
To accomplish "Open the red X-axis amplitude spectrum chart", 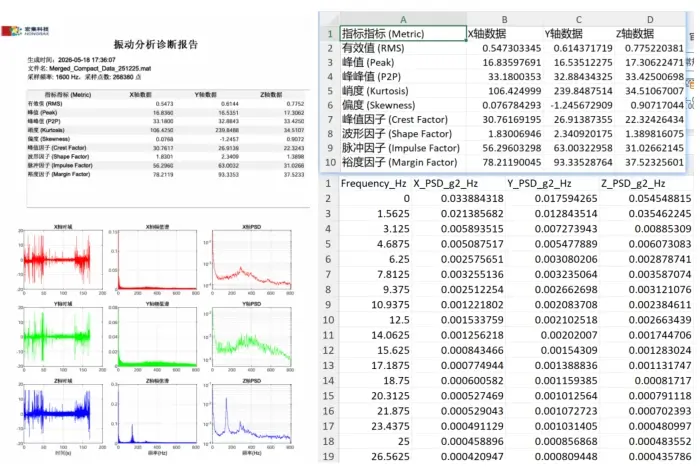I will click(x=157, y=260).
